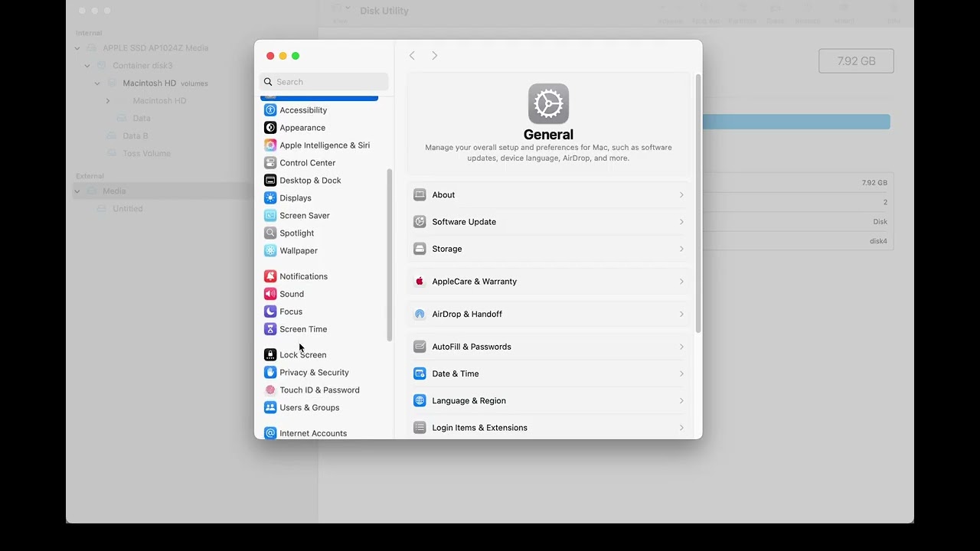Select the Macintosh HD volumes group row

[x=165, y=83]
